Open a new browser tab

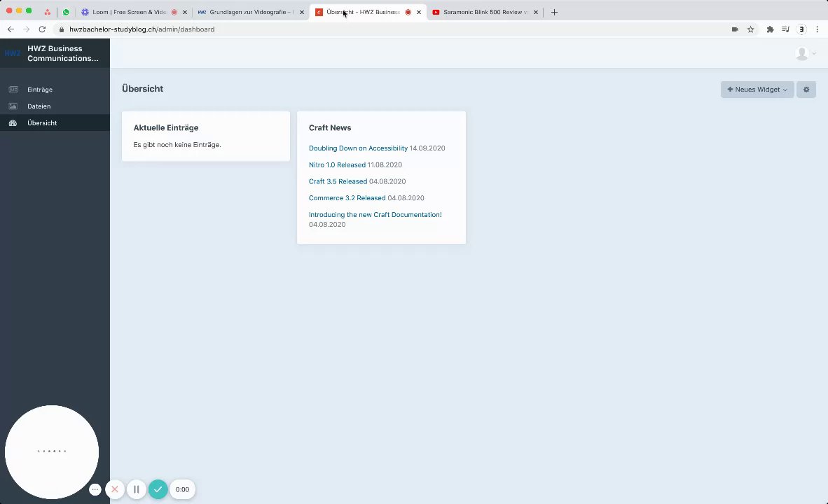(554, 12)
